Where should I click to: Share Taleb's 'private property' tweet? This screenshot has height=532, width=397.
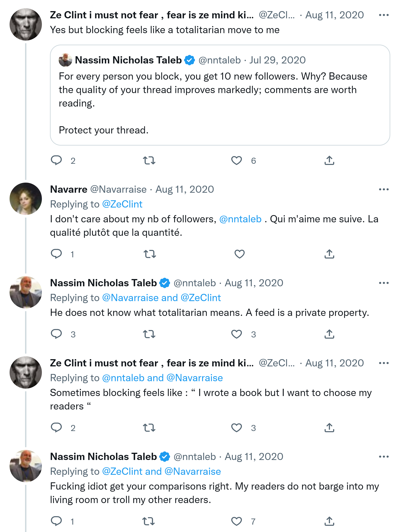[x=329, y=334]
